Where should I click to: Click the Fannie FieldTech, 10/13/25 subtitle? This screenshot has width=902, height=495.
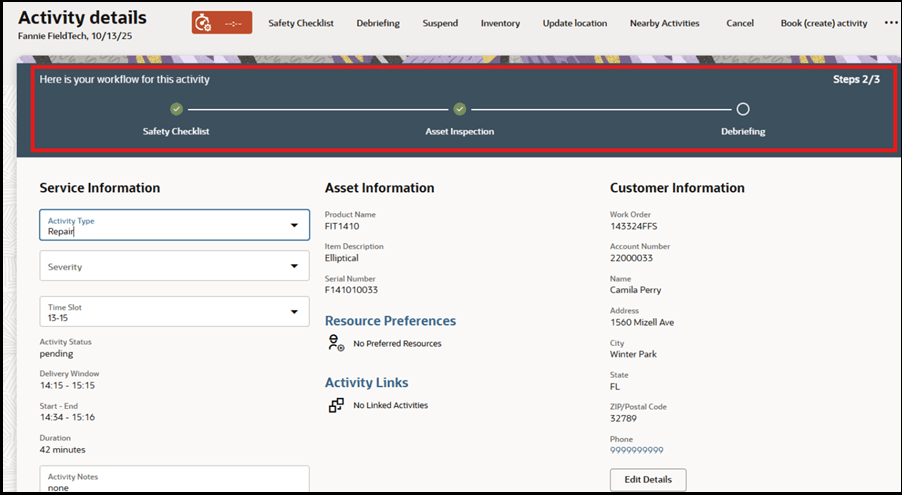75,36
